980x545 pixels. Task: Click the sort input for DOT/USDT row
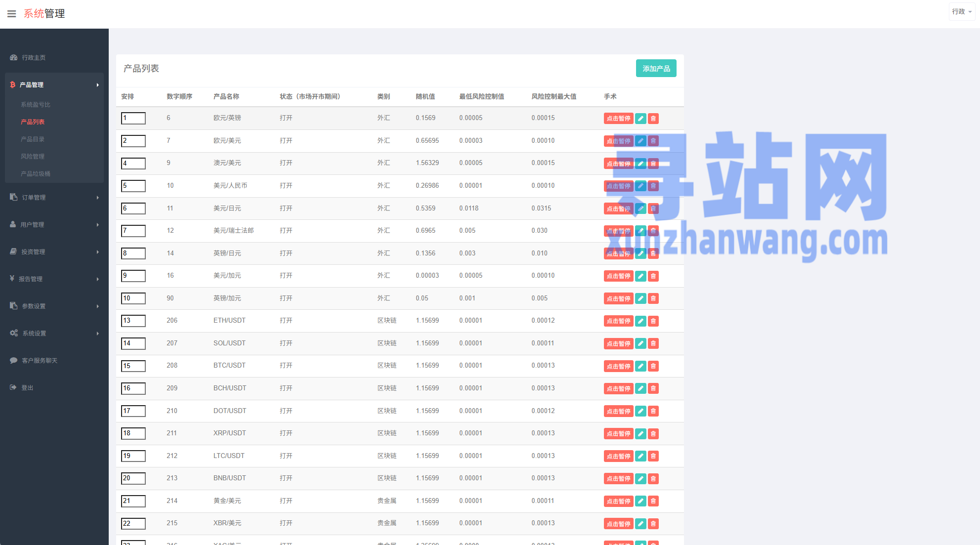[133, 411]
